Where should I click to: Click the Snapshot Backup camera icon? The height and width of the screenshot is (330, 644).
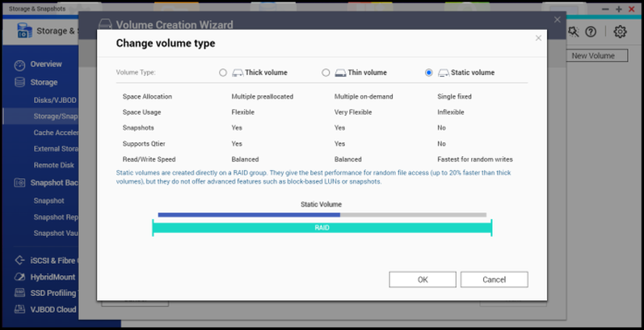[19, 183]
